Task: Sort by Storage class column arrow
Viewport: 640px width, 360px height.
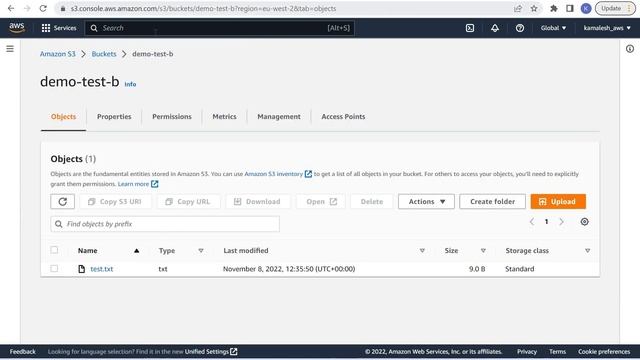Action: click(587, 251)
